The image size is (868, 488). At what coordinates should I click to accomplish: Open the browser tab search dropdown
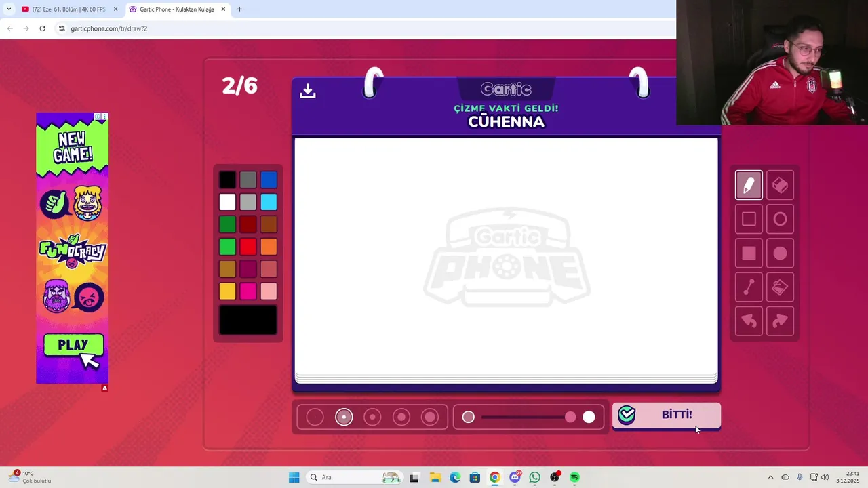8,9
